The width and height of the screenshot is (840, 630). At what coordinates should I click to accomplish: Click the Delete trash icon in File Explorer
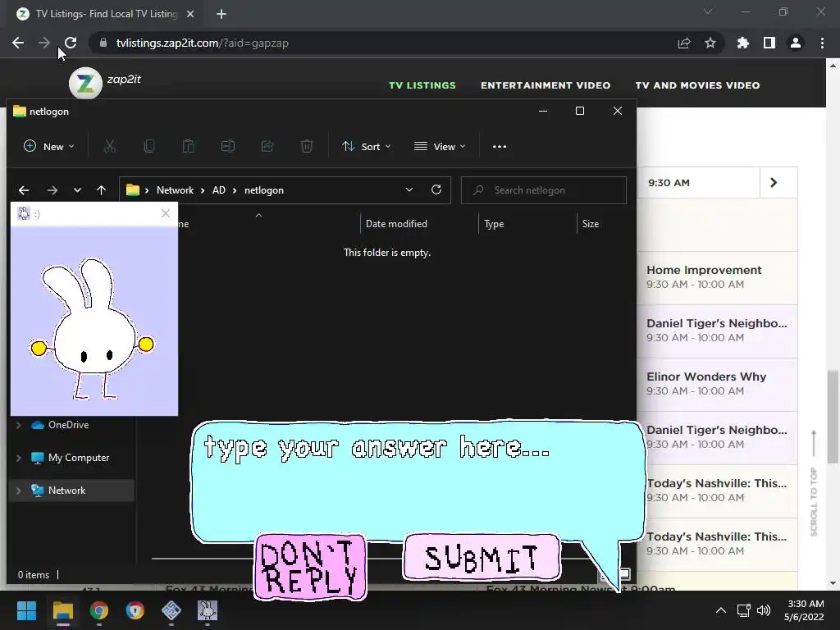pos(307,146)
